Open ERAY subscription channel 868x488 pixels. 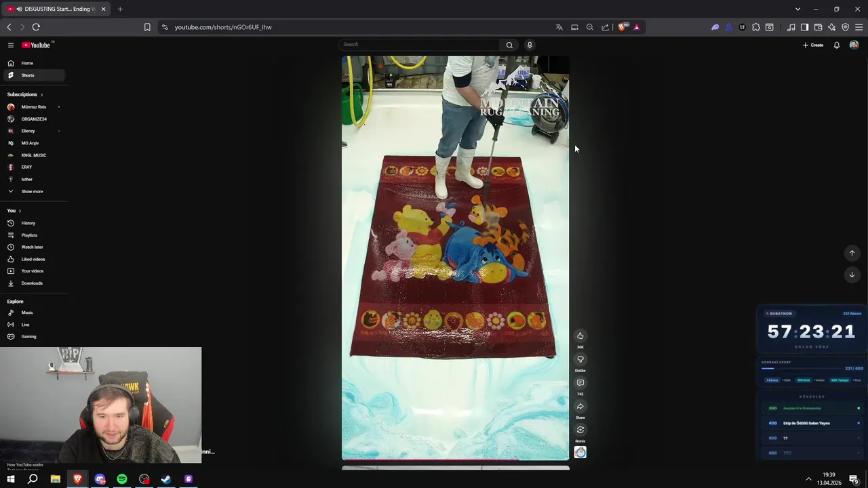33,167
